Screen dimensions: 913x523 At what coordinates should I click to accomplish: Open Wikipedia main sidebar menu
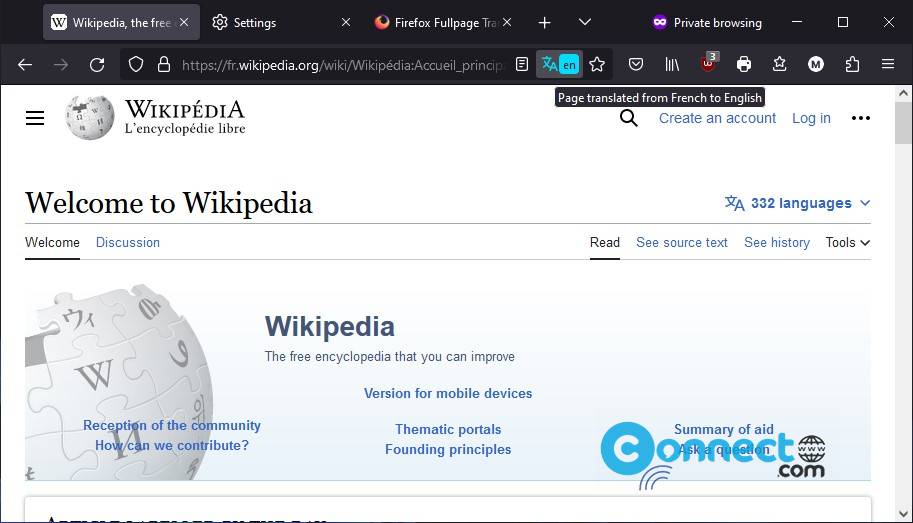[35, 118]
